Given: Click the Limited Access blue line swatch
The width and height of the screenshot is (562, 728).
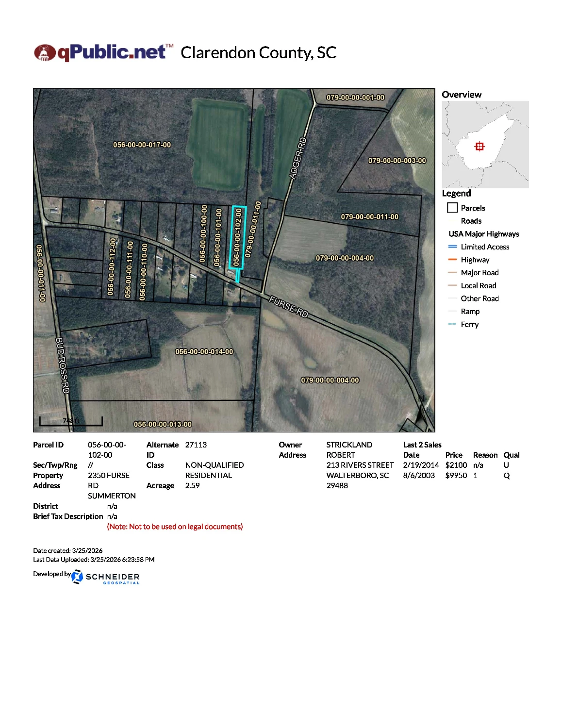Looking at the screenshot, I should coord(452,247).
